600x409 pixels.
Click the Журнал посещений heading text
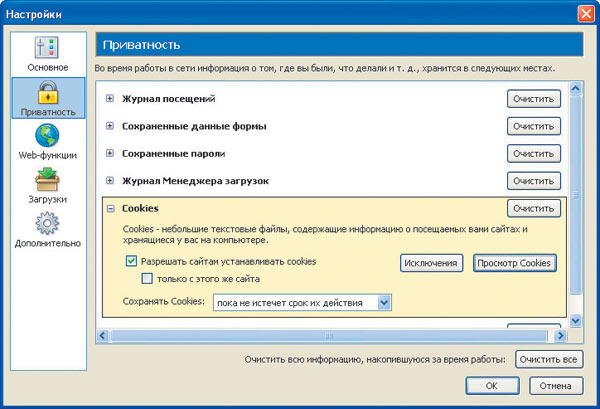(168, 99)
